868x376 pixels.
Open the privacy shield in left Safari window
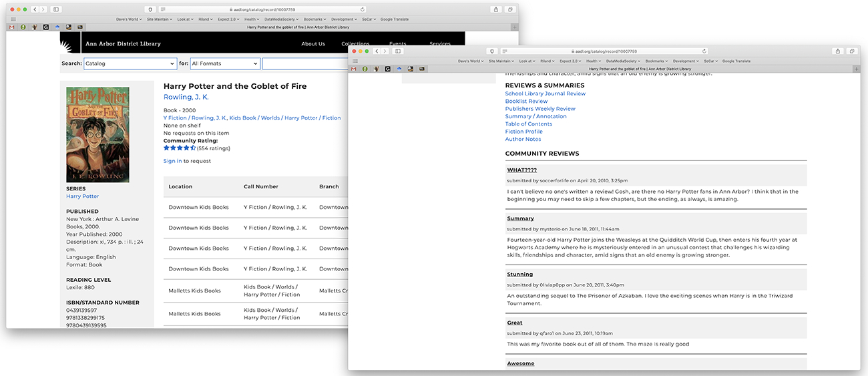pyautogui.click(x=150, y=9)
